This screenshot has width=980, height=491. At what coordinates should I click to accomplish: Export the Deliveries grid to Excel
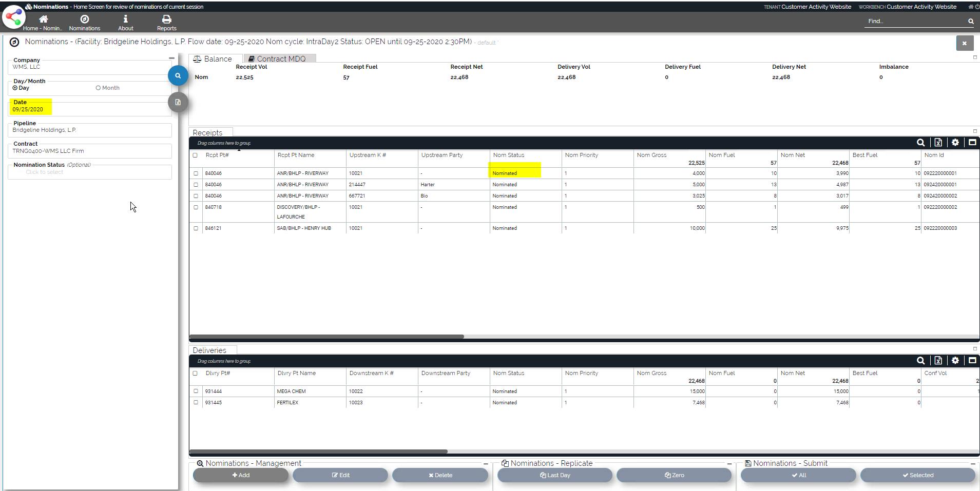938,361
